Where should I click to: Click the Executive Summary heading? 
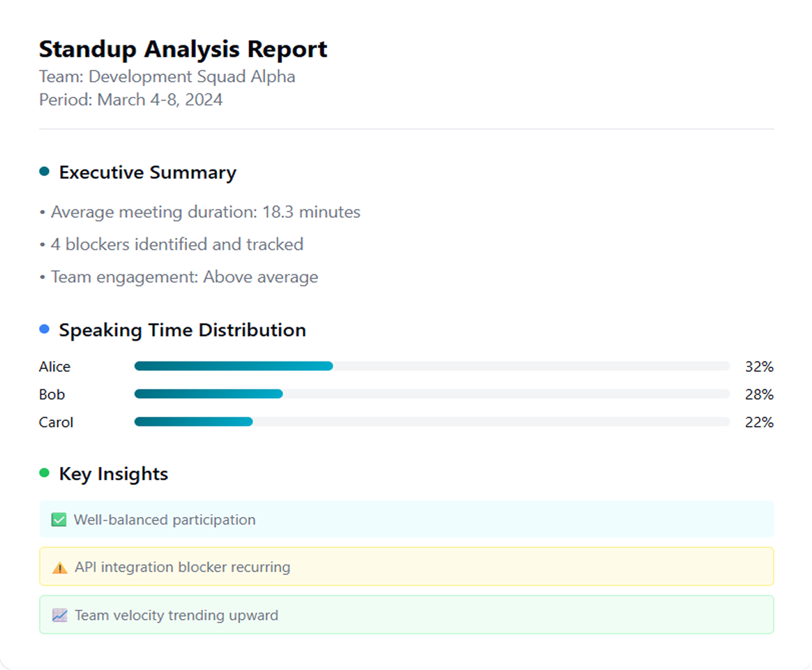point(148,172)
